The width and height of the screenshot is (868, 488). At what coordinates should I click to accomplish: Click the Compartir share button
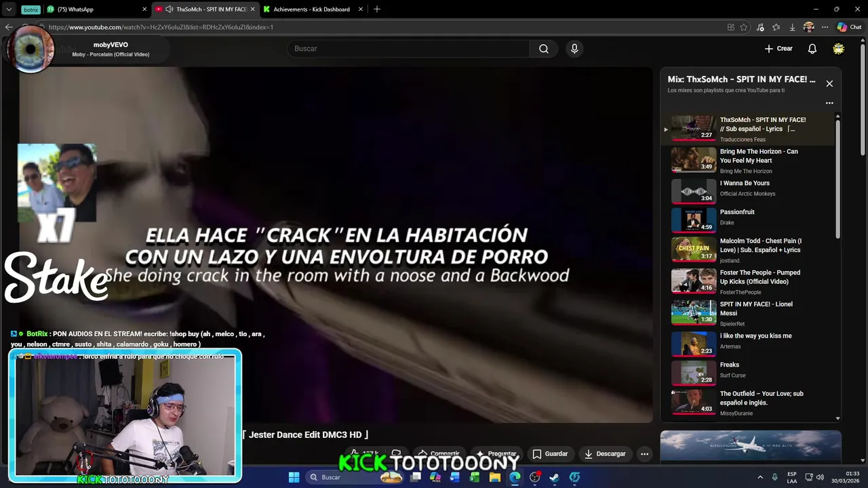click(x=439, y=453)
